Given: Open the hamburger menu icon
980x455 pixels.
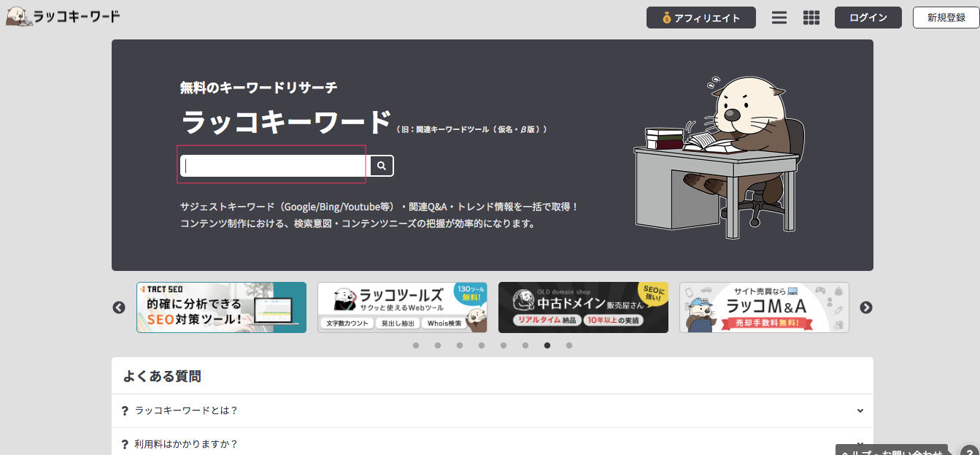Looking at the screenshot, I should pyautogui.click(x=779, y=18).
